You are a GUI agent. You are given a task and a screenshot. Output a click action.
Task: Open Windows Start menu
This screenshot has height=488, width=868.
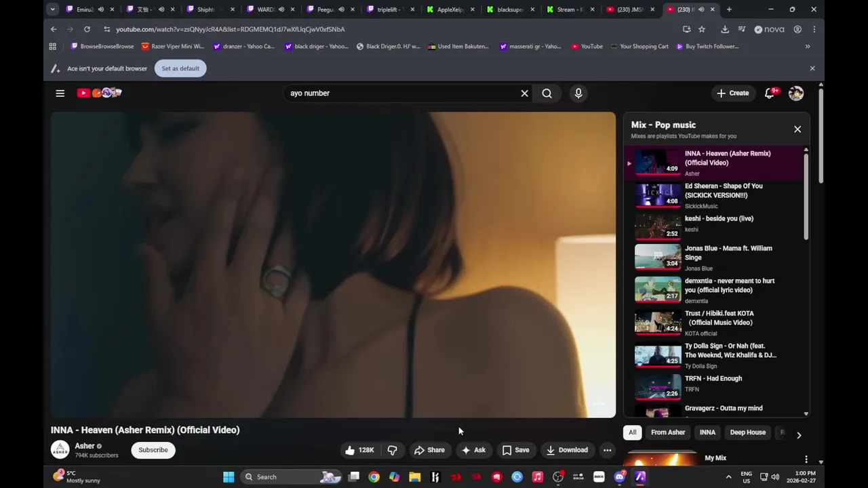tap(229, 476)
